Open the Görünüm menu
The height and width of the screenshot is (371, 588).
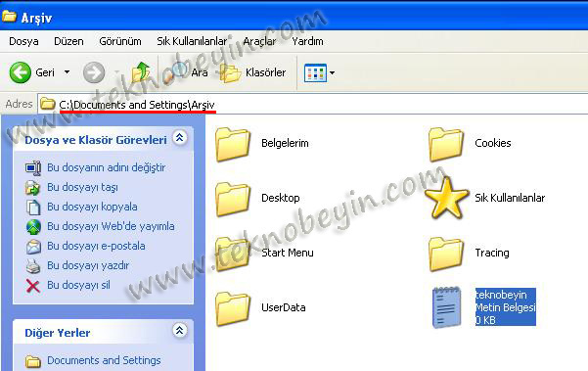[120, 41]
